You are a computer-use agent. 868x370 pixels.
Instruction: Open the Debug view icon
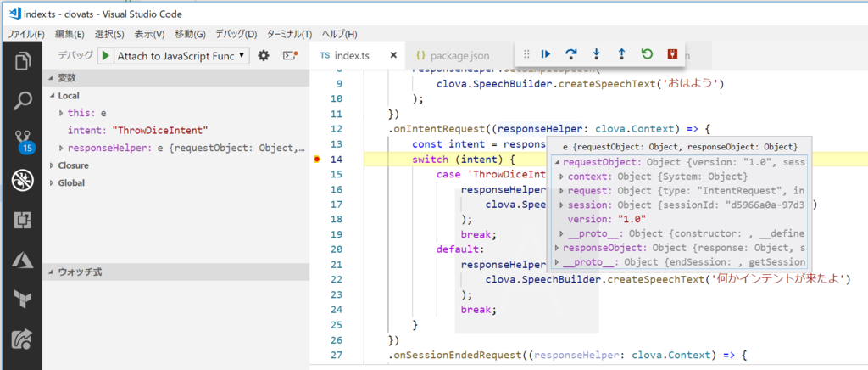(21, 180)
